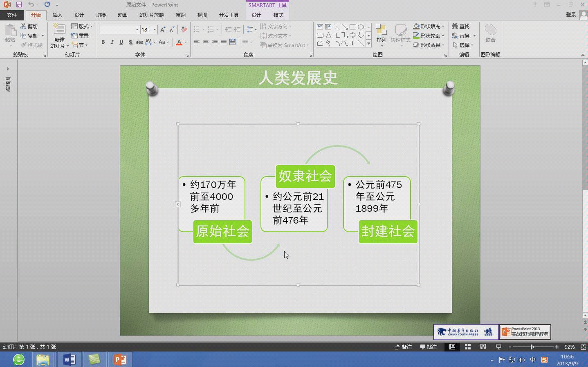Click the Reset (重置) slide button
Screen dimensions: 588x367
tap(80, 36)
